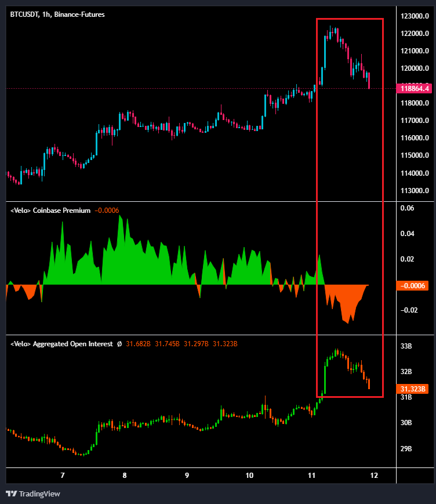
Task: Click the Ø symbol in Open Interest legend
Action: [x=119, y=344]
